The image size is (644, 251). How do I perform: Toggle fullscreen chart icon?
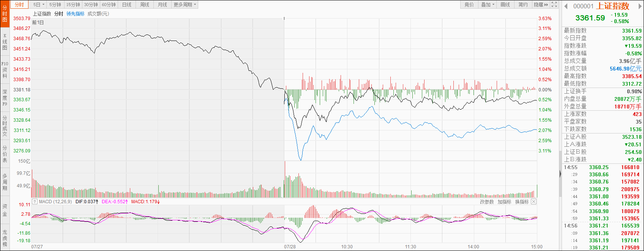(x=554, y=5)
